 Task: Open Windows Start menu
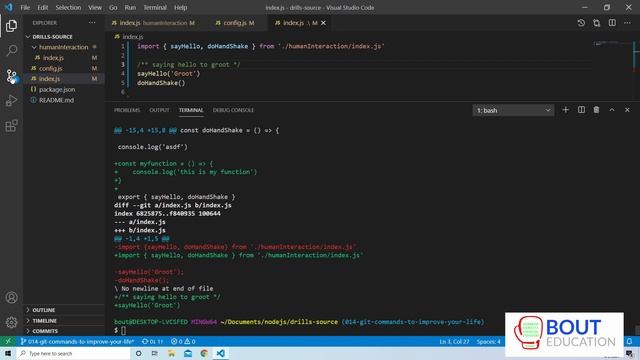8,353
